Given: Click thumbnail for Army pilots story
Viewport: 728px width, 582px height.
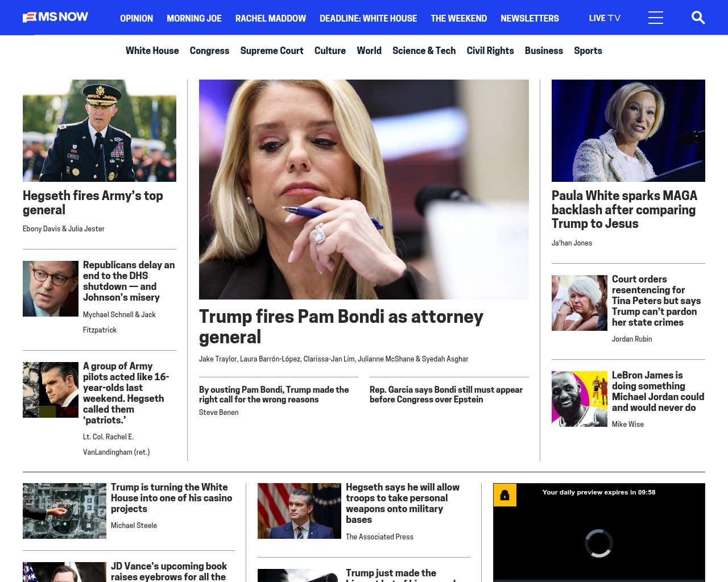Looking at the screenshot, I should [51, 390].
